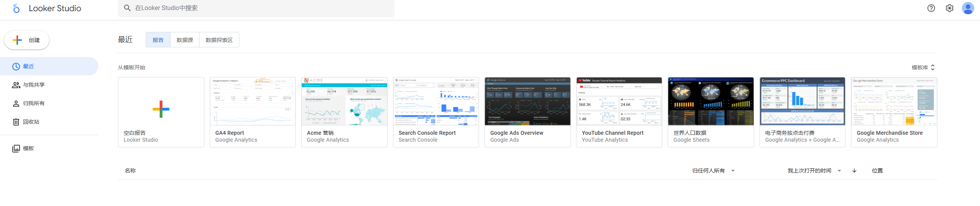
Task: Open the 空白报告 template card
Action: click(161, 112)
